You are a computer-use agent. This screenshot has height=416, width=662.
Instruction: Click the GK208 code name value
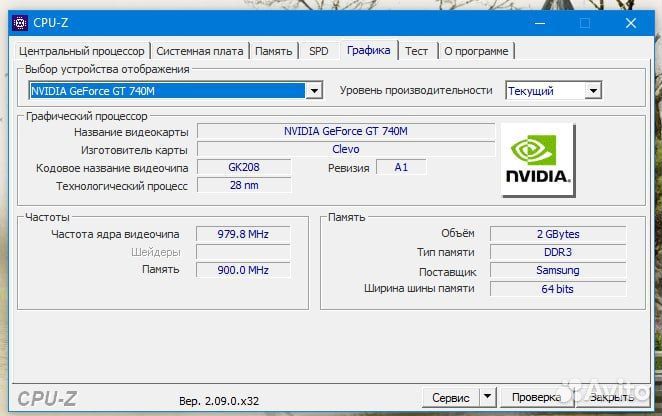(x=244, y=167)
